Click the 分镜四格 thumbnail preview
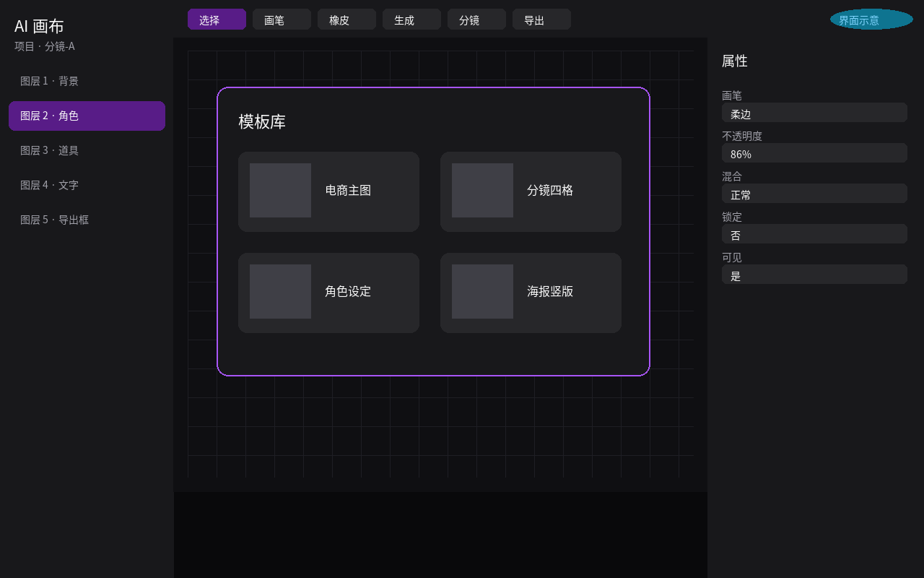This screenshot has height=578, width=924. click(482, 190)
